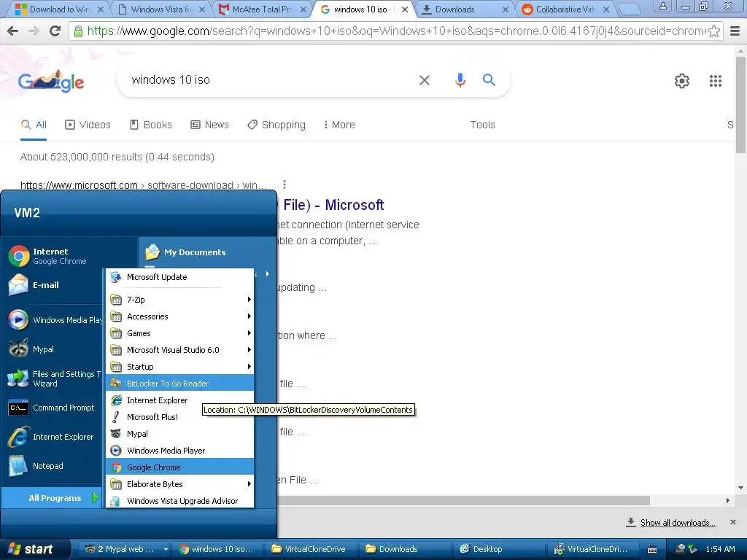Open Windows Media Player from the All Programs list
The height and width of the screenshot is (560, 747).
180,451
